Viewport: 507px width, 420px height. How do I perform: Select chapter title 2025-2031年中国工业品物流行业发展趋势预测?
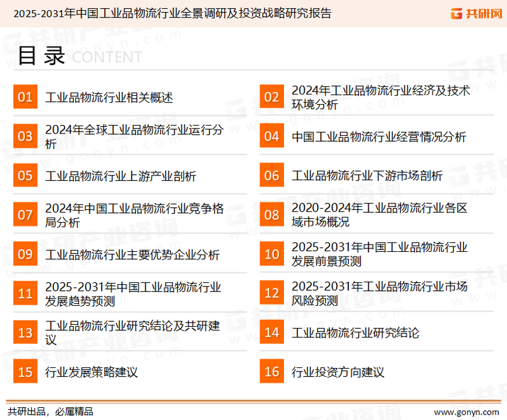coord(133,294)
